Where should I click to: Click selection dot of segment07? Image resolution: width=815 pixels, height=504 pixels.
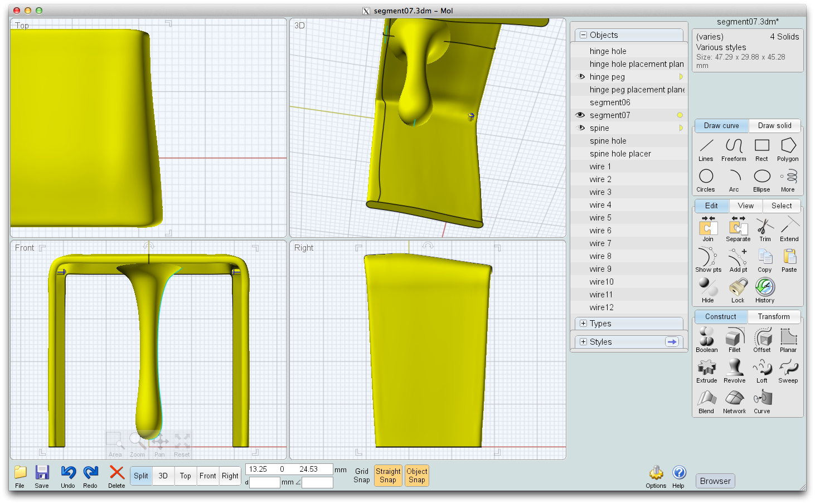tap(680, 115)
